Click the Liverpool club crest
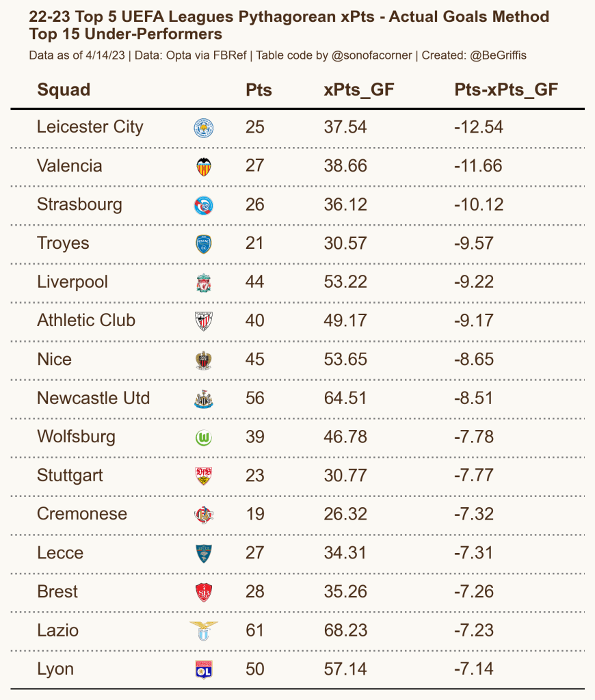The image size is (595, 700). click(203, 282)
